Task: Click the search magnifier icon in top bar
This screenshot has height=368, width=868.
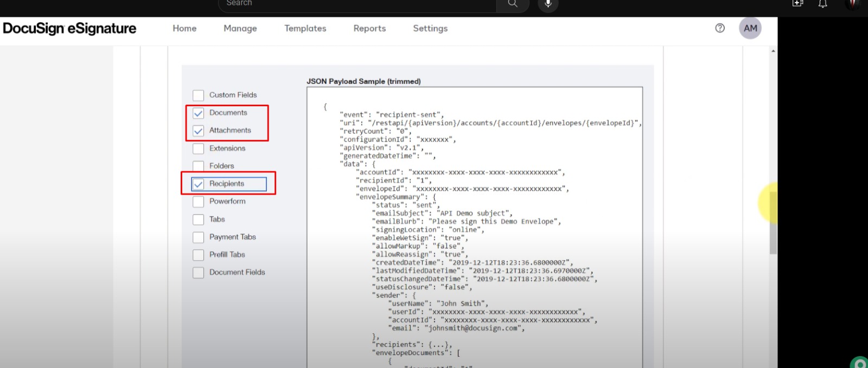Action: pos(513,4)
